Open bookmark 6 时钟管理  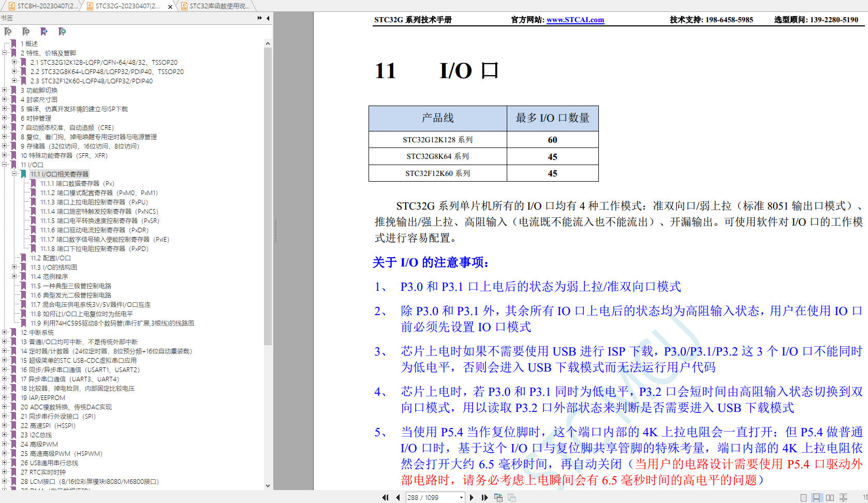click(x=36, y=118)
